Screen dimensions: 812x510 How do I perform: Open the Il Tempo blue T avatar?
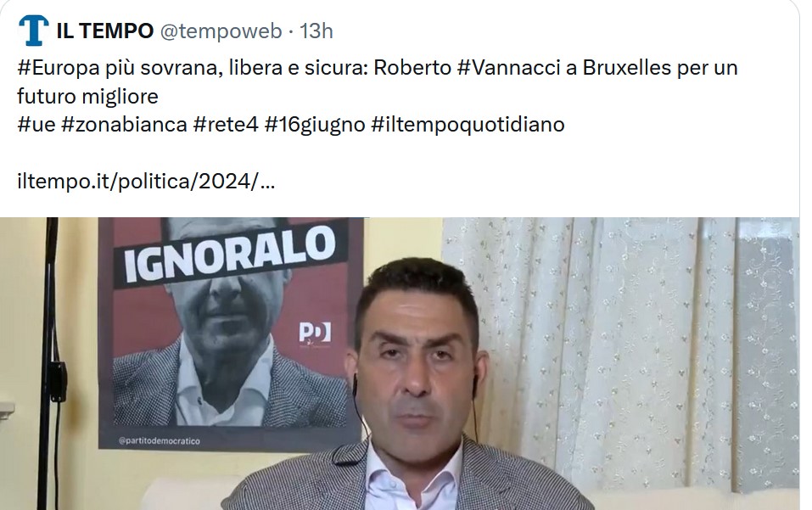click(33, 31)
